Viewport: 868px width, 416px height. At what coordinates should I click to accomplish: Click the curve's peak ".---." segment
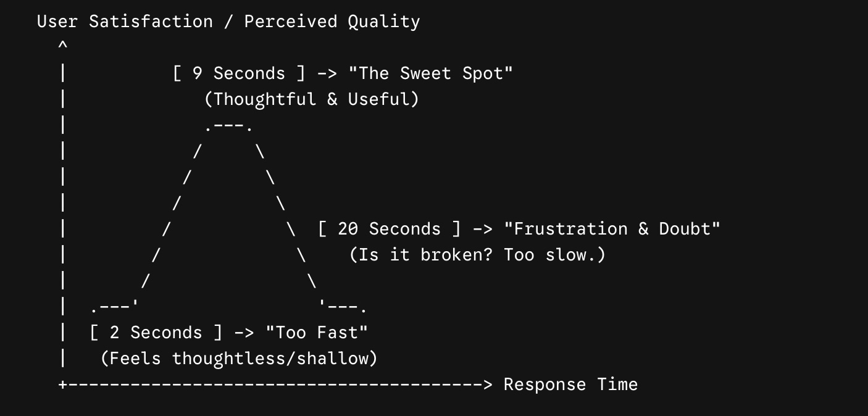point(228,127)
